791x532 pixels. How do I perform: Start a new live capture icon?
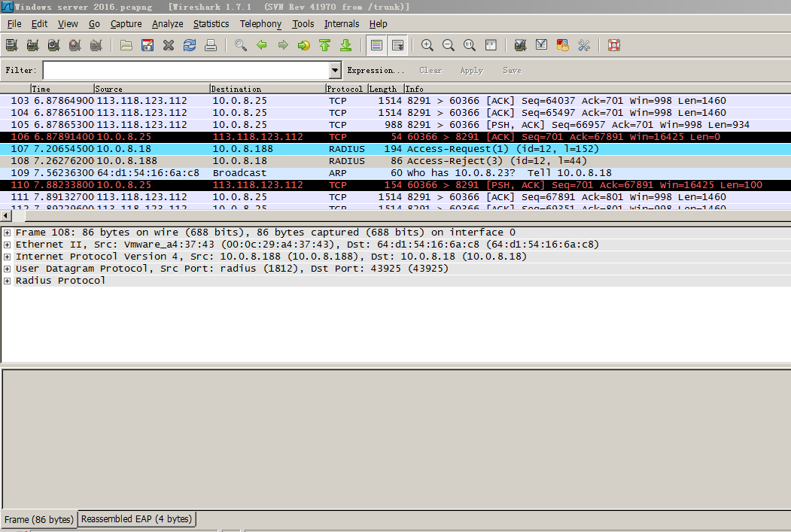pos(54,45)
